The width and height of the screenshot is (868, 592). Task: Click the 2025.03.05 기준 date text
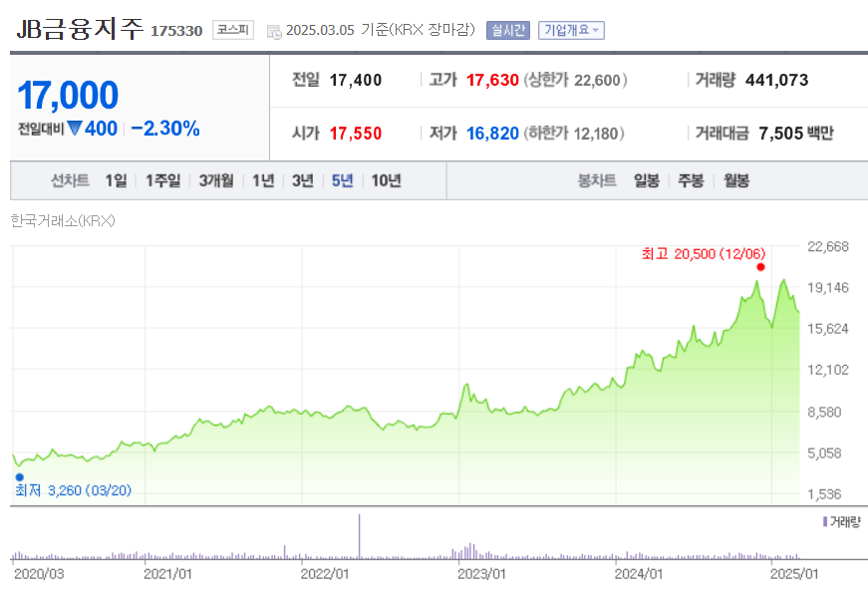click(x=381, y=30)
